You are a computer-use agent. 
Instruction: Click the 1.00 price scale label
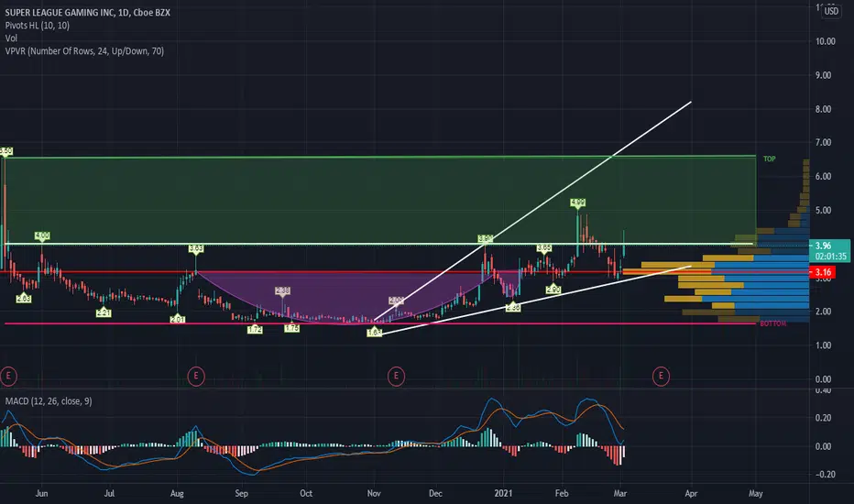pos(823,345)
